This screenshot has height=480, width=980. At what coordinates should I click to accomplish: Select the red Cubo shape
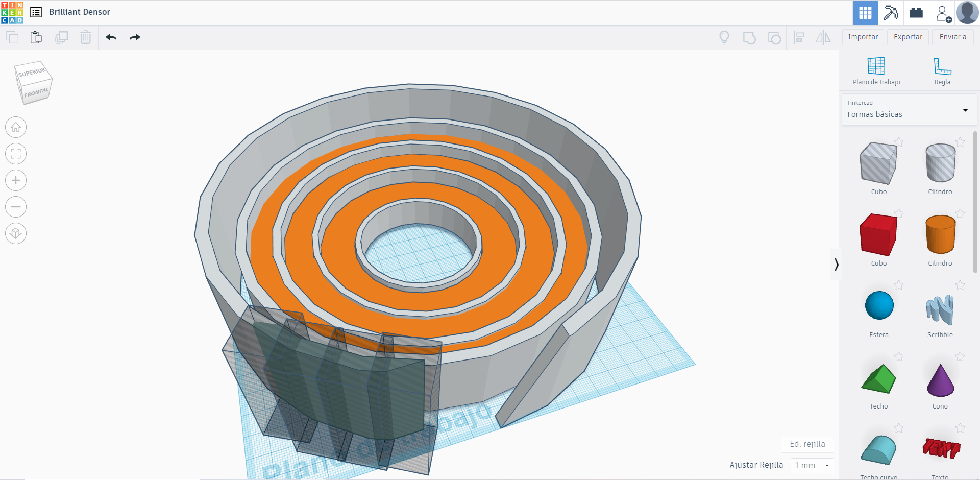click(x=878, y=235)
